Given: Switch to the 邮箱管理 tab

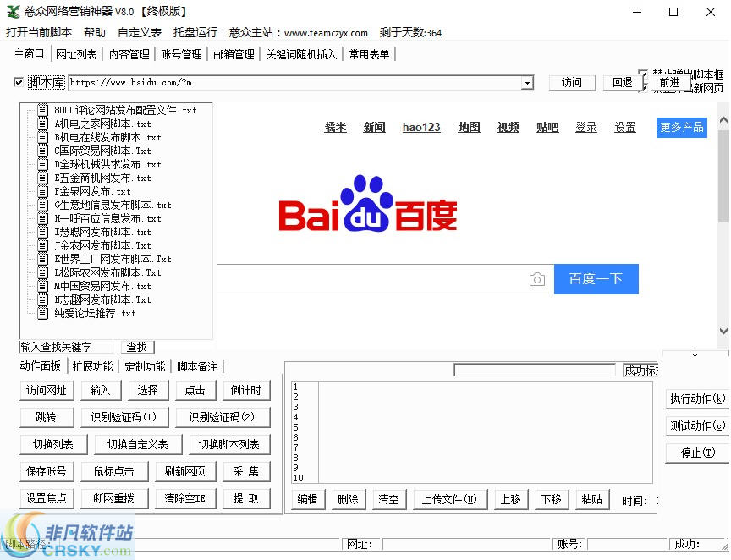Looking at the screenshot, I should click(x=234, y=54).
